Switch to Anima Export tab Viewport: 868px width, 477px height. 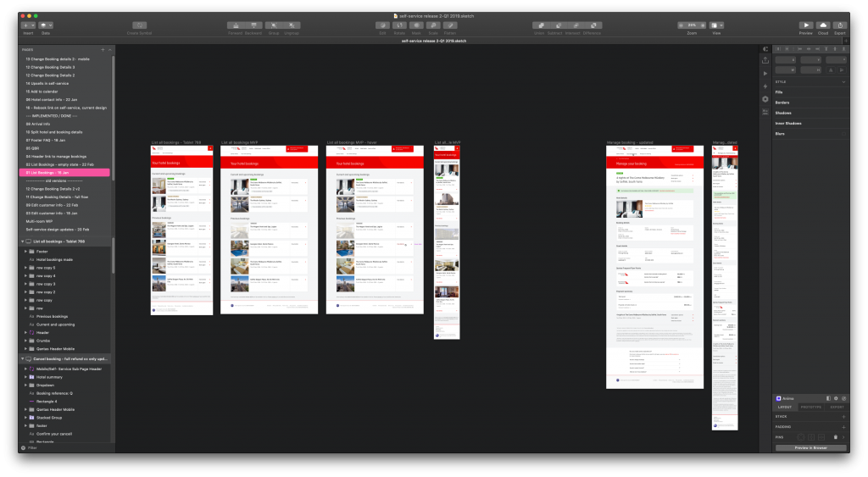tap(836, 408)
